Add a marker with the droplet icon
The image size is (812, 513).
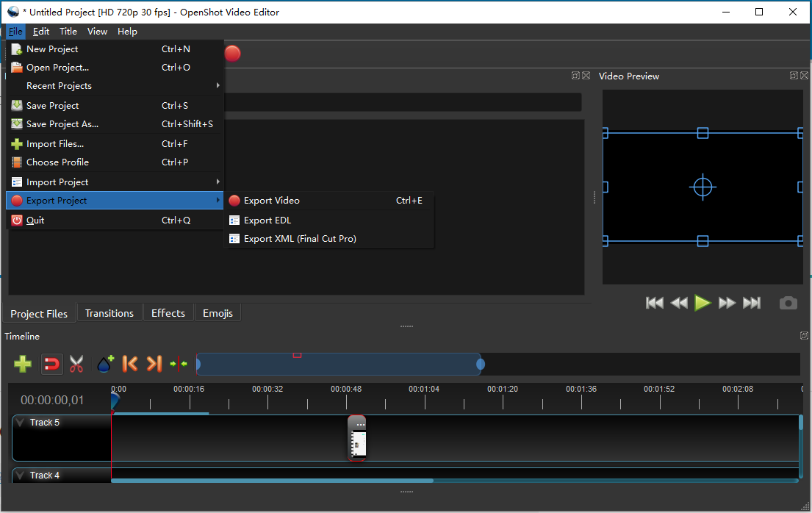(x=105, y=364)
